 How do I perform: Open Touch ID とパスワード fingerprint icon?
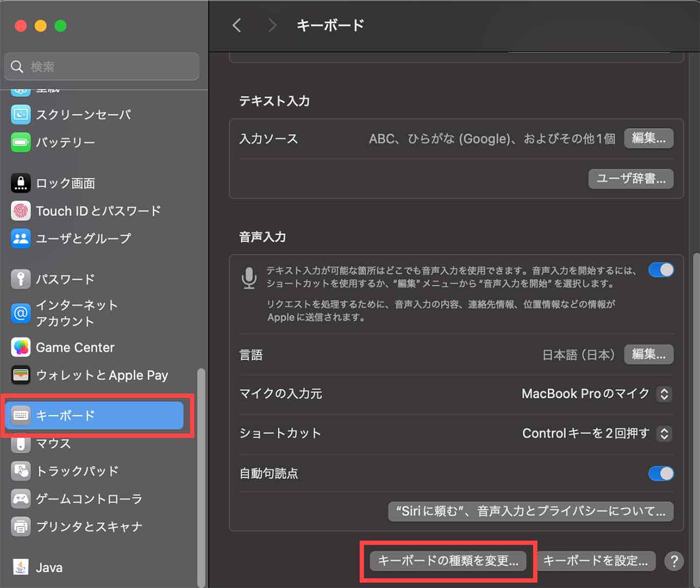click(x=20, y=211)
